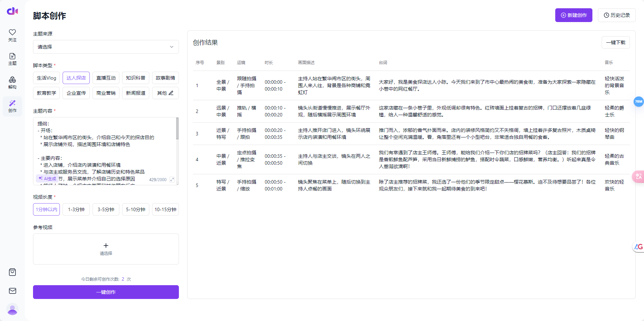Click the dida logo at top left
This screenshot has height=321, width=644.
coord(12,10)
